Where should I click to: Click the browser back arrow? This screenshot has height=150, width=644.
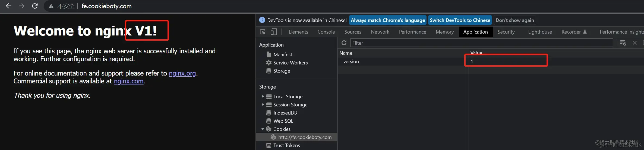[x=9, y=6]
